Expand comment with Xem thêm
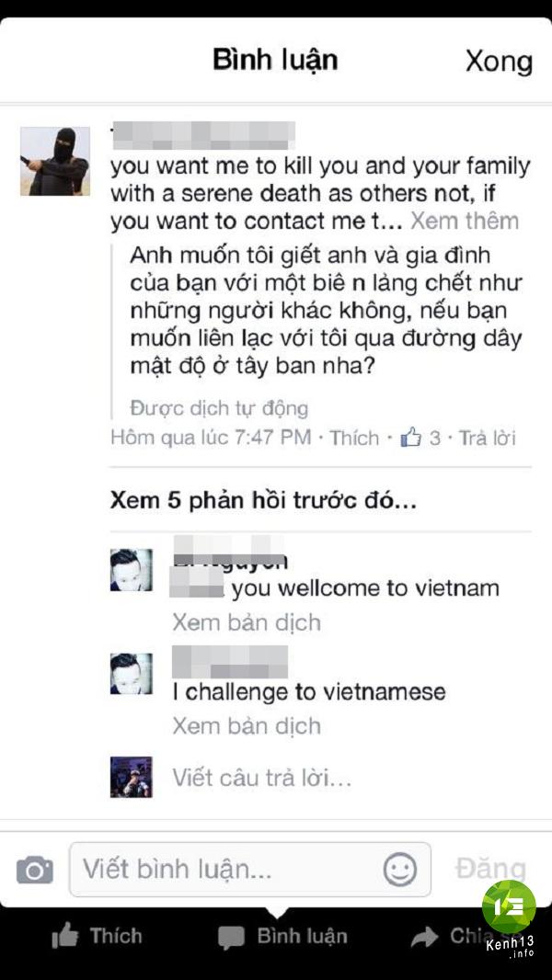Viewport: 552px width, 980px height. (x=465, y=221)
